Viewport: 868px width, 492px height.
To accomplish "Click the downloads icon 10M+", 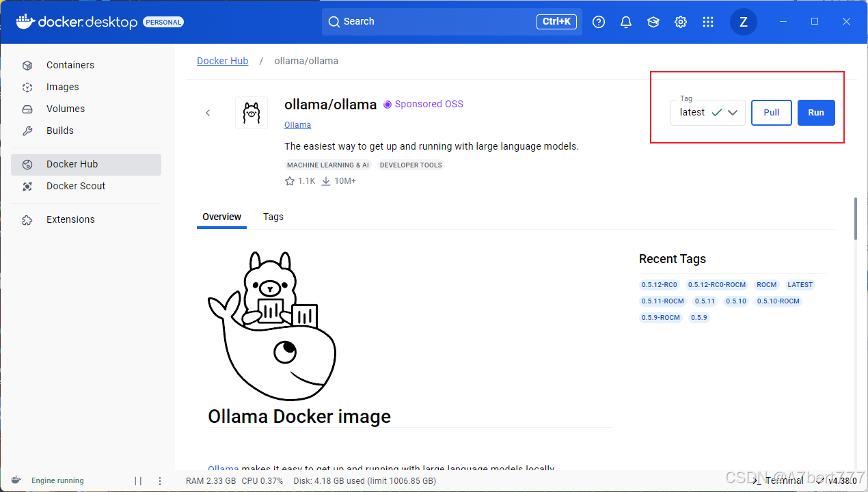I will 326,181.
